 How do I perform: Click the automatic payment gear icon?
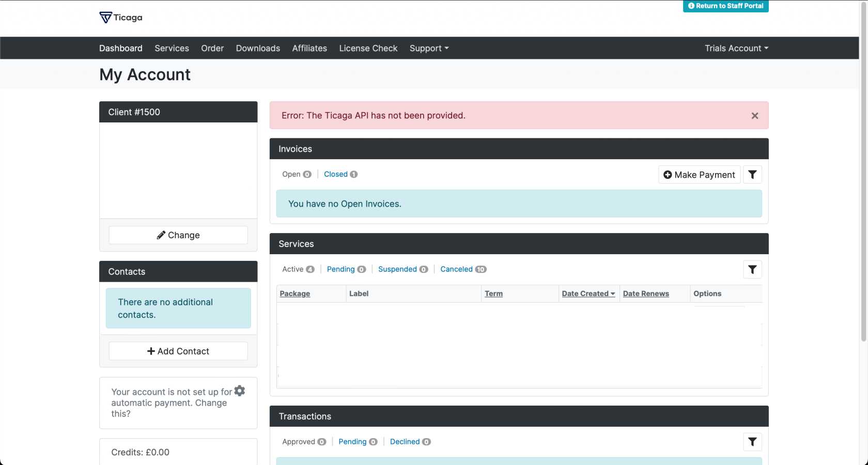pyautogui.click(x=240, y=391)
